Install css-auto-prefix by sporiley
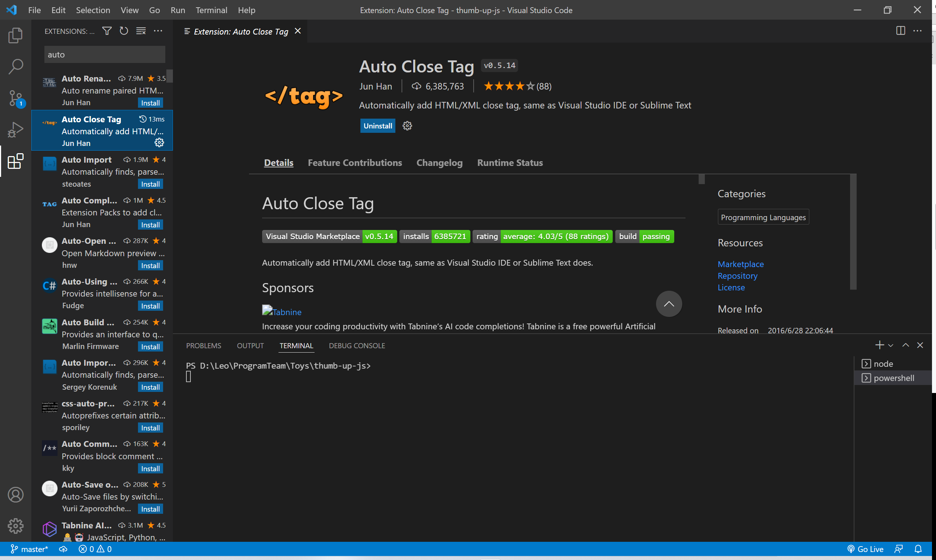The height and width of the screenshot is (560, 936). [x=150, y=428]
